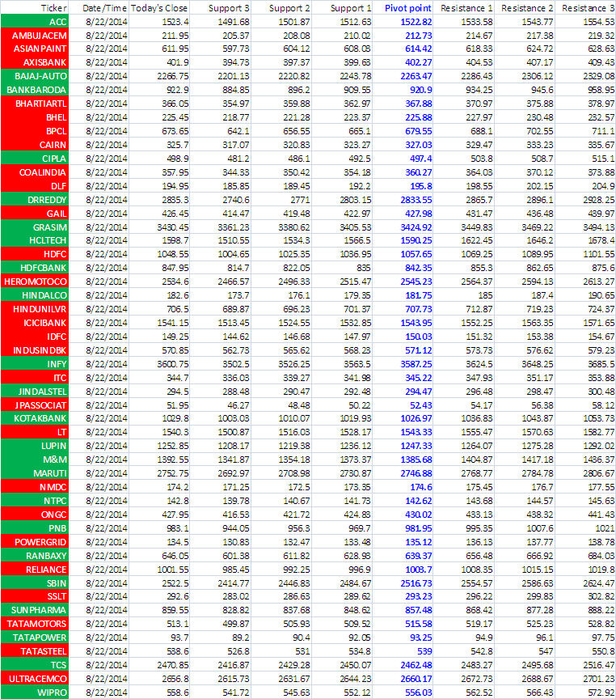Select the BPCL ticker cell

click(35, 131)
